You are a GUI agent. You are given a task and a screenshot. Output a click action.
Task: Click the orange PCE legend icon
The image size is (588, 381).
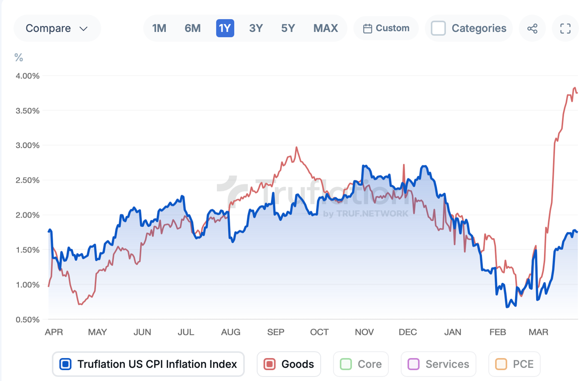point(501,364)
